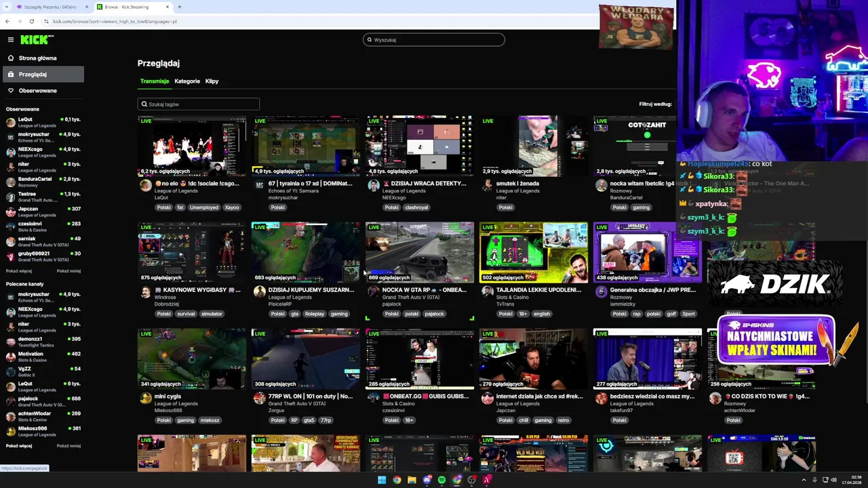The image size is (868, 488).
Task: Click the simulator tag on Dobrodziej stream
Action: point(212,314)
